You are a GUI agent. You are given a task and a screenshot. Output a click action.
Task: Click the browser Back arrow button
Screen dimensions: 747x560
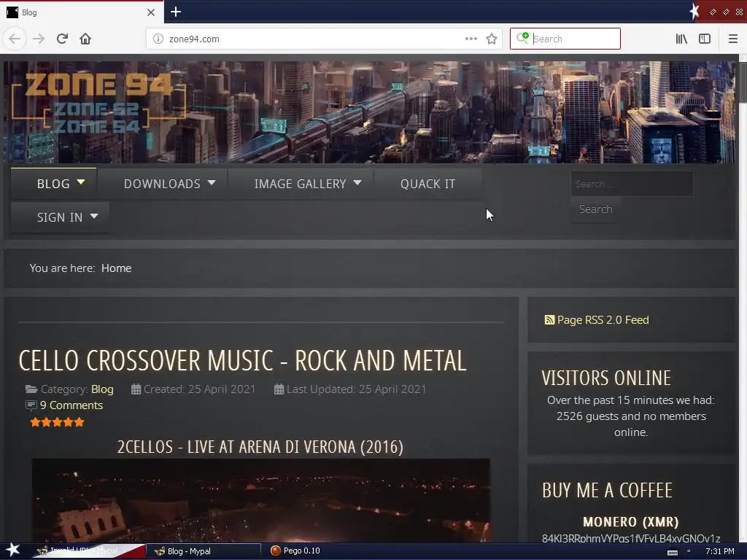(x=15, y=39)
